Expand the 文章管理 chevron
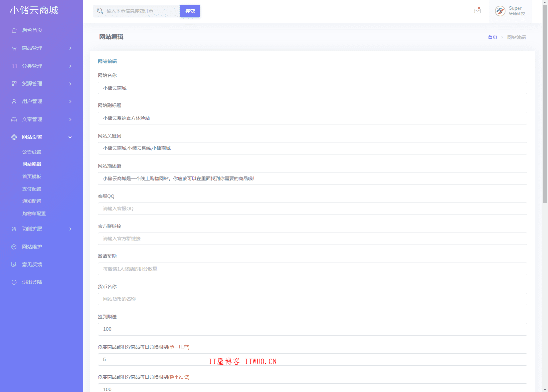 coord(70,119)
